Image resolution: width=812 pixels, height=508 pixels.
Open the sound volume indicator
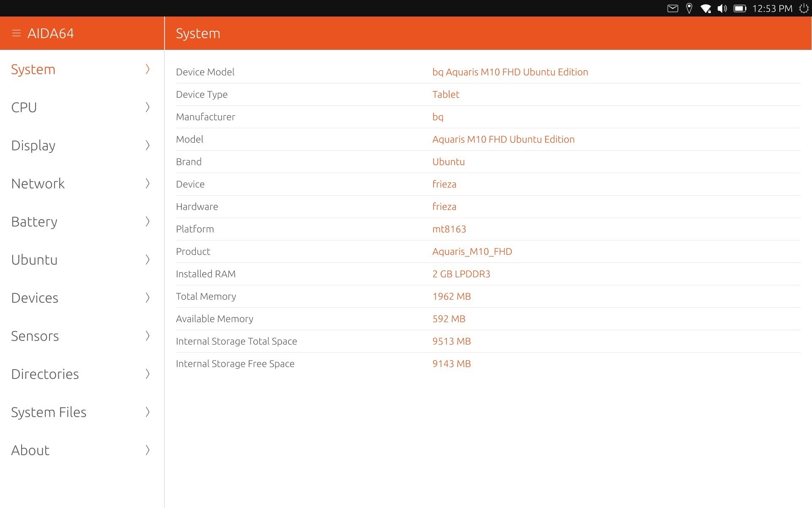[722, 8]
